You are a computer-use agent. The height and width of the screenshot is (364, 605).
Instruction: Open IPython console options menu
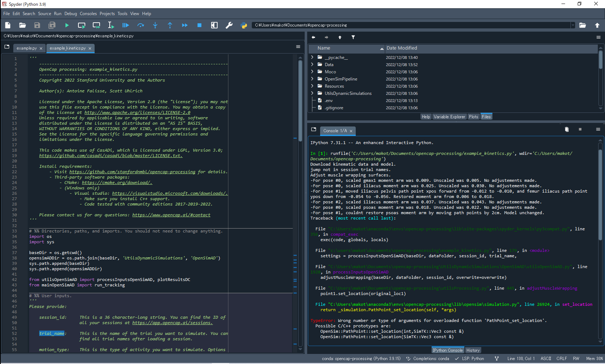tap(598, 129)
